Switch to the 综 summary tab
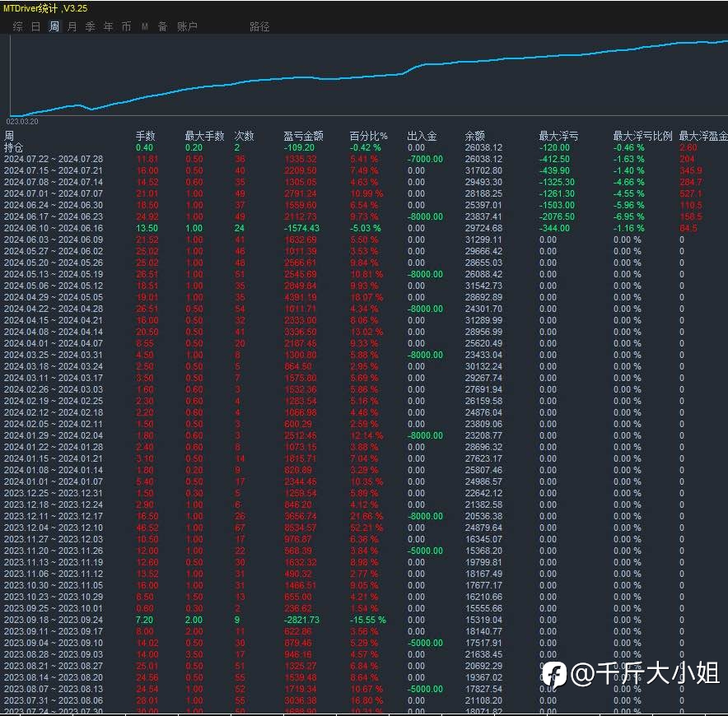Viewport: 728px width, 716px height. pyautogui.click(x=17, y=26)
